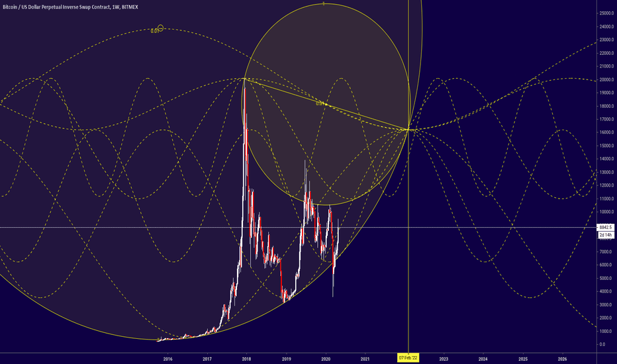The height and width of the screenshot is (364, 617).
Task: Click the 2019 label on time axis
Action: pos(287,359)
